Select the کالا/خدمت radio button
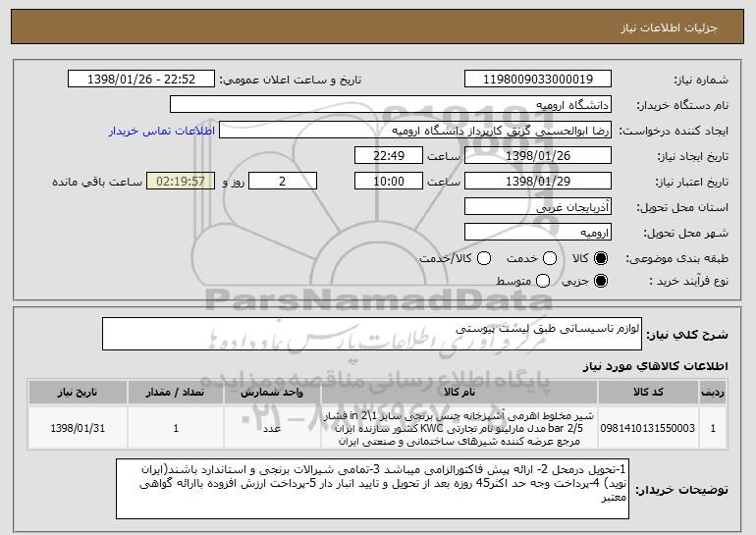The width and height of the screenshot is (756, 535). click(484, 259)
